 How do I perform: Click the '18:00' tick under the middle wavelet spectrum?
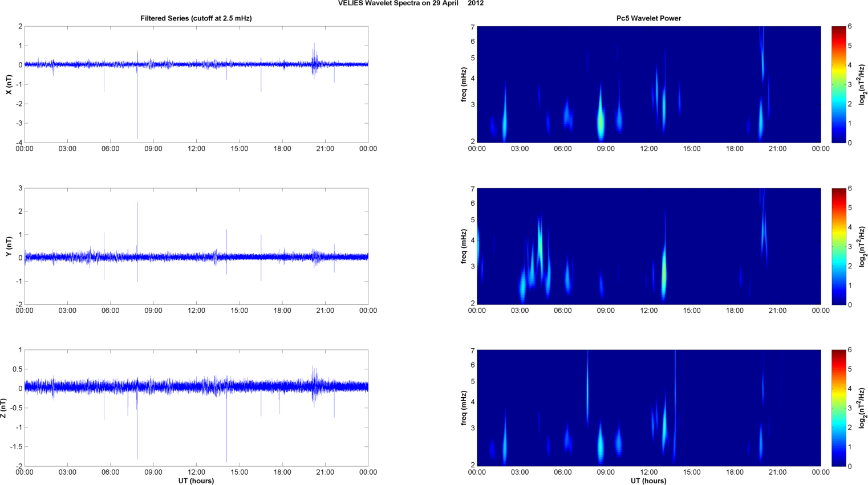click(735, 311)
